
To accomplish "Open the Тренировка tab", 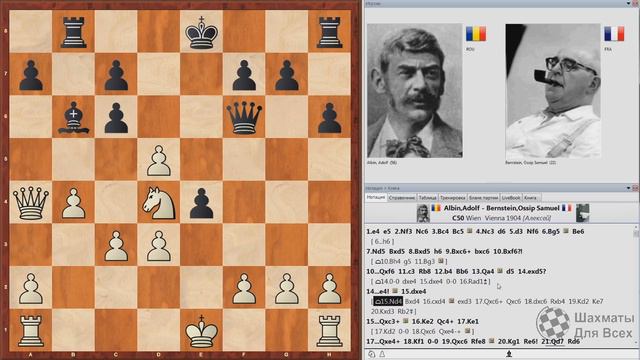I will pyautogui.click(x=453, y=198).
